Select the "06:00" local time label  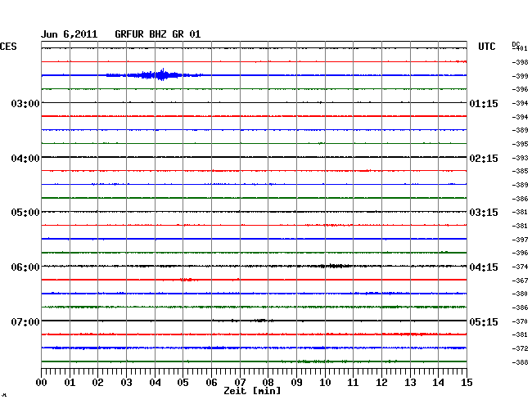(25, 267)
